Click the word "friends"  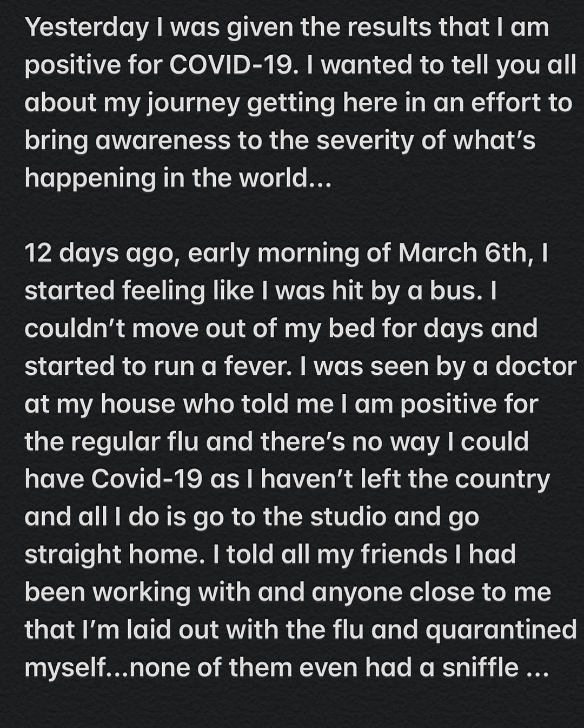click(402, 555)
